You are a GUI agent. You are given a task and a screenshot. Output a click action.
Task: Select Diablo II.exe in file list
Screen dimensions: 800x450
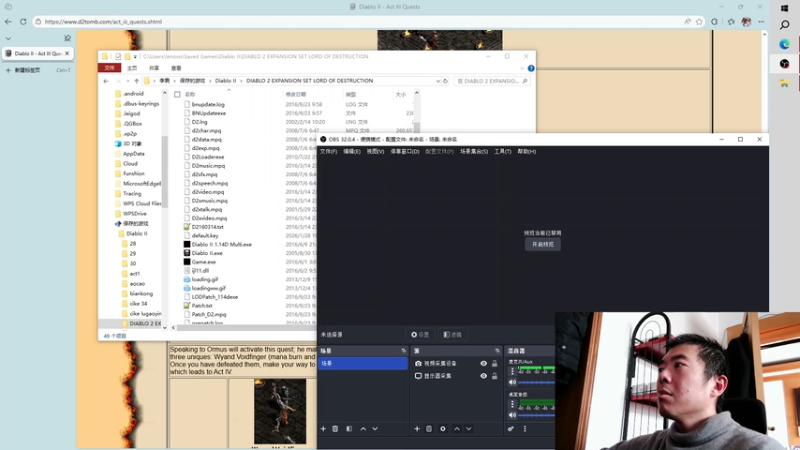coord(207,253)
